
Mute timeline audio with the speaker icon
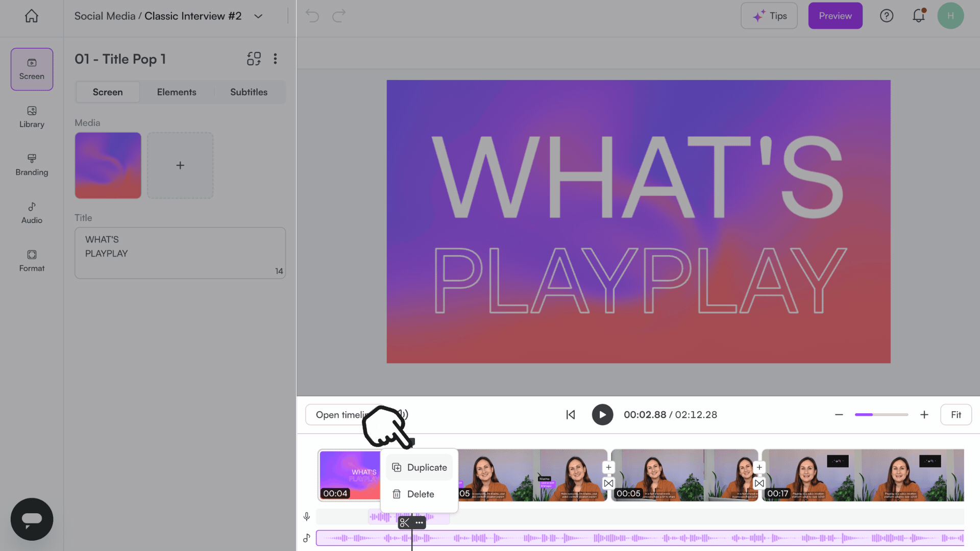tap(402, 415)
